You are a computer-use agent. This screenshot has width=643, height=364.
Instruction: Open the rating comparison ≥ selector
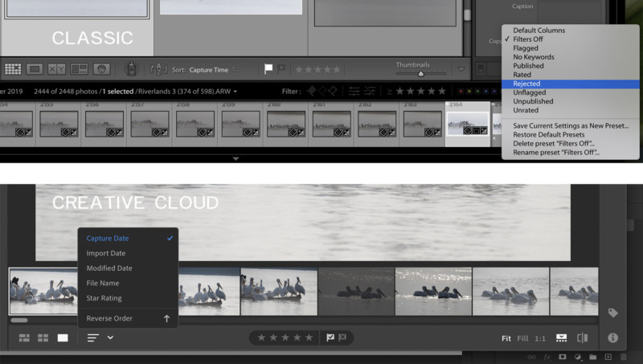pos(389,91)
